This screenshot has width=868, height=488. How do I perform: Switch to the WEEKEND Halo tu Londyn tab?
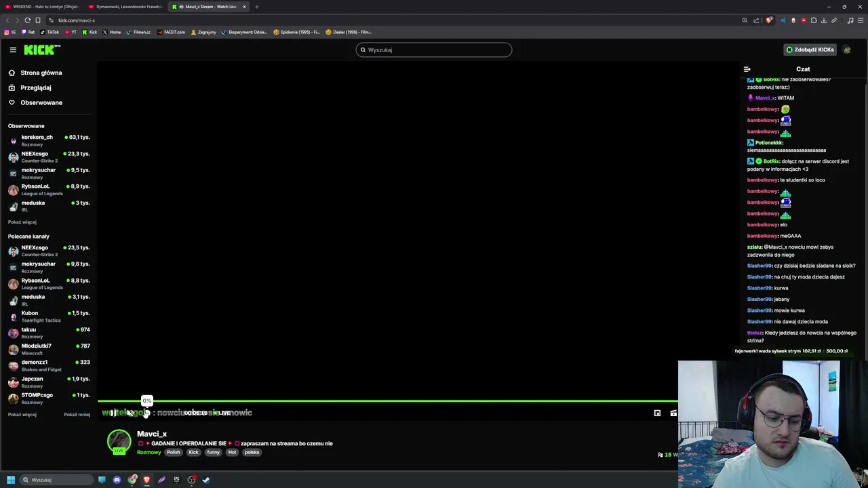pyautogui.click(x=42, y=7)
